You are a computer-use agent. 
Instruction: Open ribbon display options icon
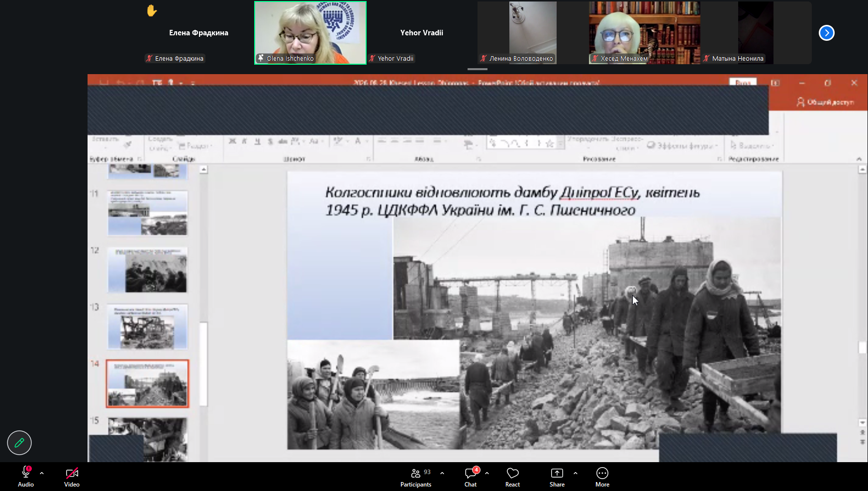pos(775,83)
